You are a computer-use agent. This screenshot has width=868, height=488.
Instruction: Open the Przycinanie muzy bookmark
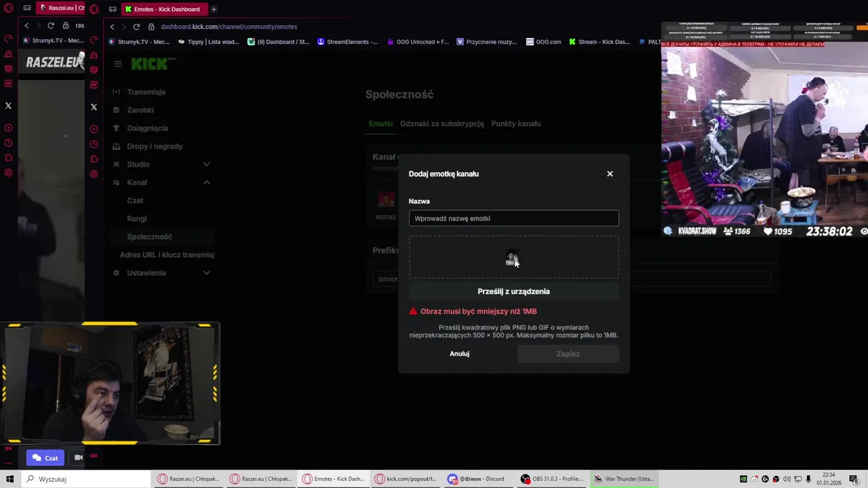tap(487, 41)
